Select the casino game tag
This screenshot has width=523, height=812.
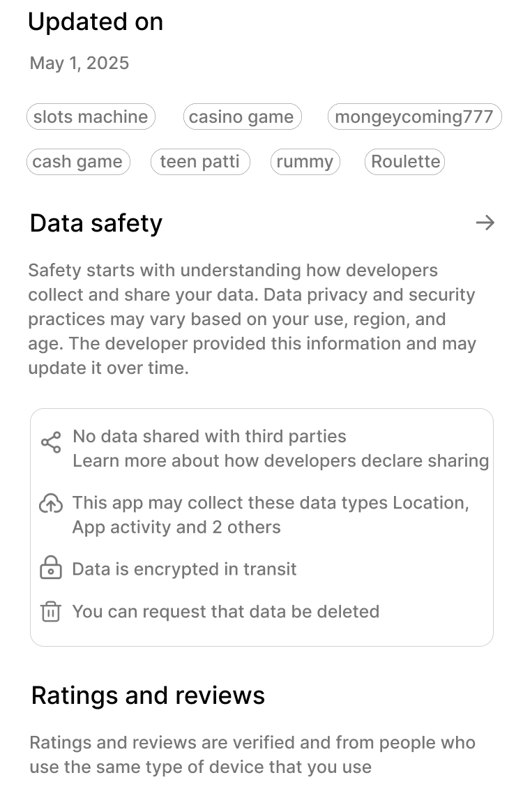242,116
